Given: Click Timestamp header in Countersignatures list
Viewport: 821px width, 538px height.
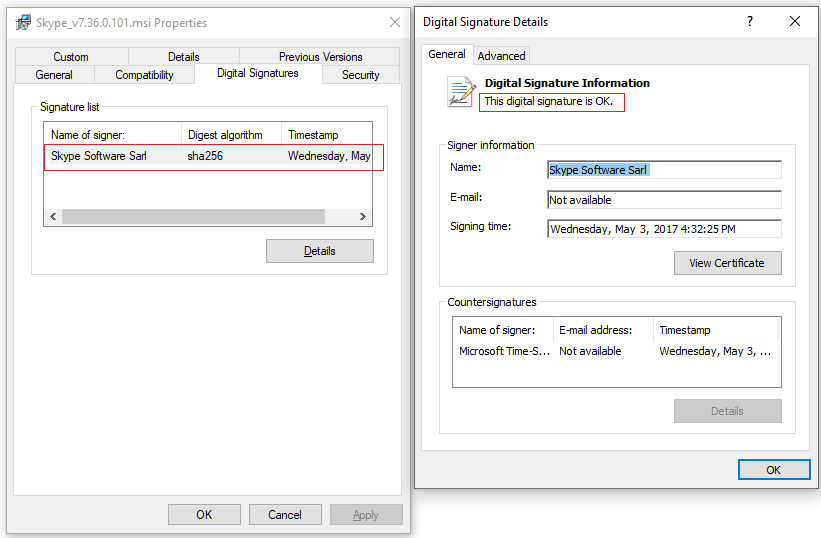Looking at the screenshot, I should pos(716,330).
